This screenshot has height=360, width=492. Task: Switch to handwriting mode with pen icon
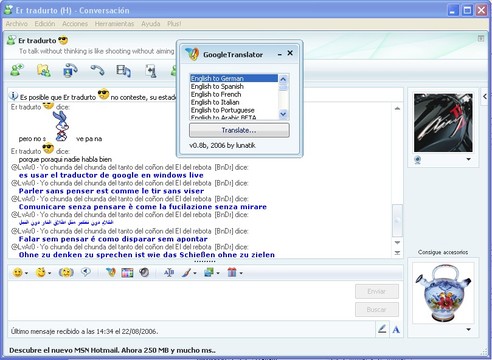pos(382,329)
